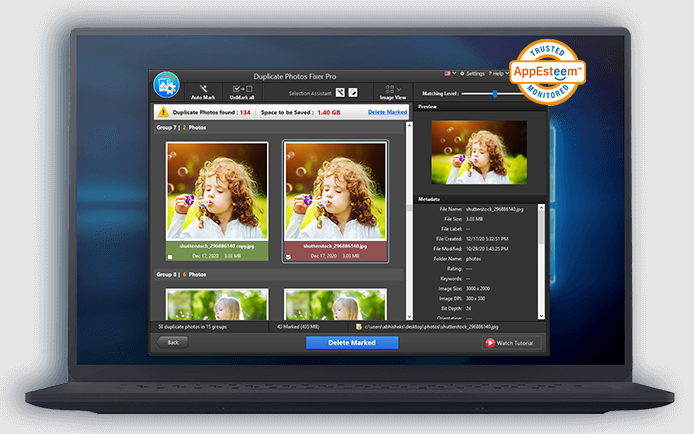
Task: Click the Preview panel image
Action: click(x=479, y=152)
